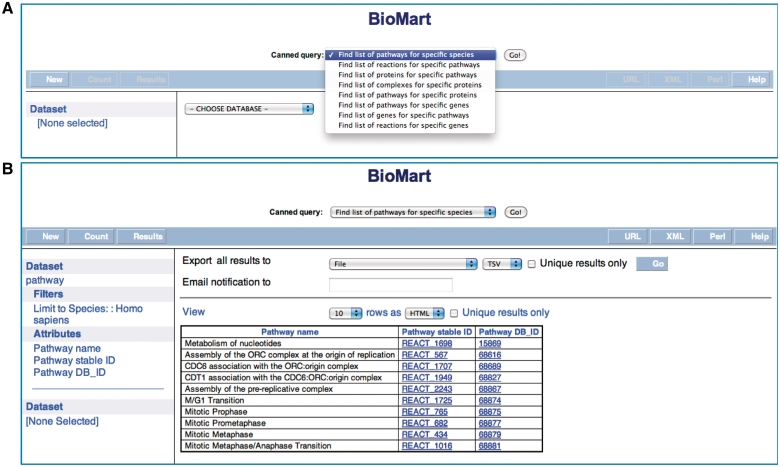Click [None selected] dataset in panel A
Viewport: 780px width, 467px height.
coord(72,123)
